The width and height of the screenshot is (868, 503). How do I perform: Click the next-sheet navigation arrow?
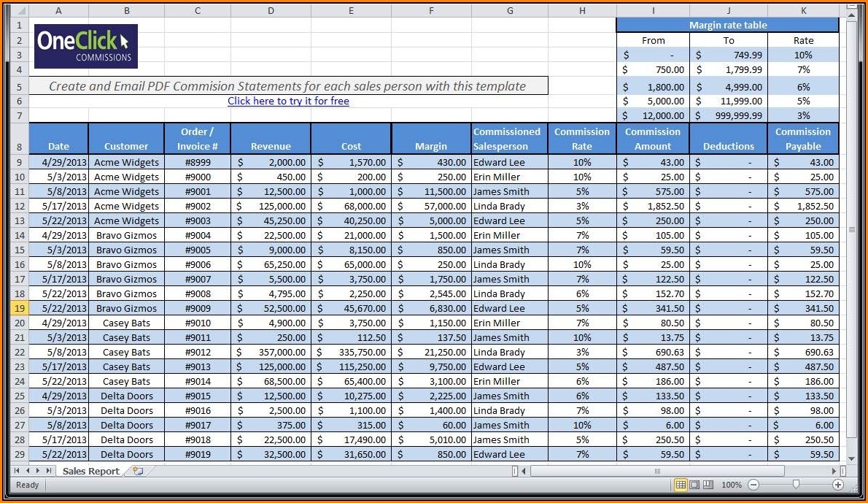[x=38, y=471]
